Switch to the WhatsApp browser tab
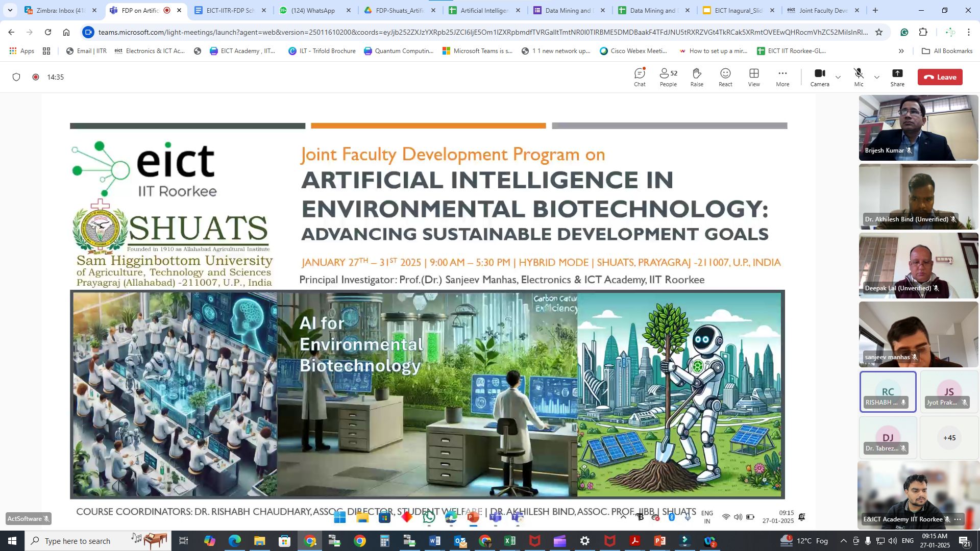The image size is (980, 551). click(x=313, y=10)
